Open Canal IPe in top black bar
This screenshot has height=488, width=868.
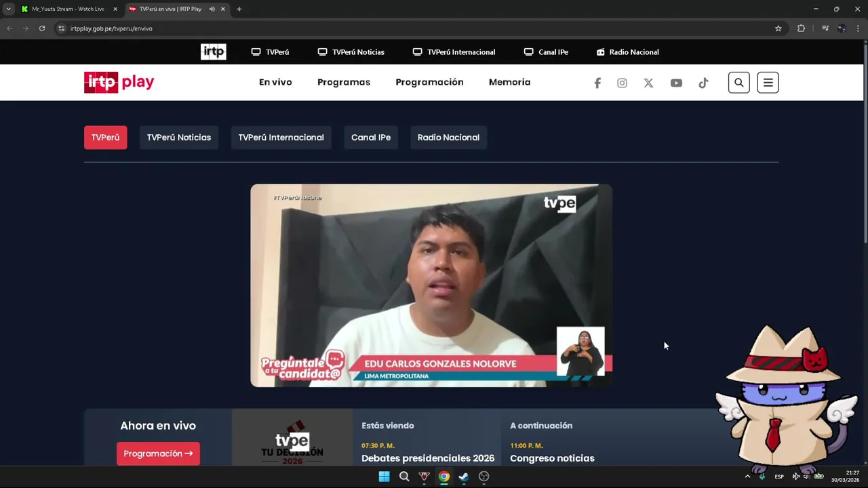coord(546,52)
